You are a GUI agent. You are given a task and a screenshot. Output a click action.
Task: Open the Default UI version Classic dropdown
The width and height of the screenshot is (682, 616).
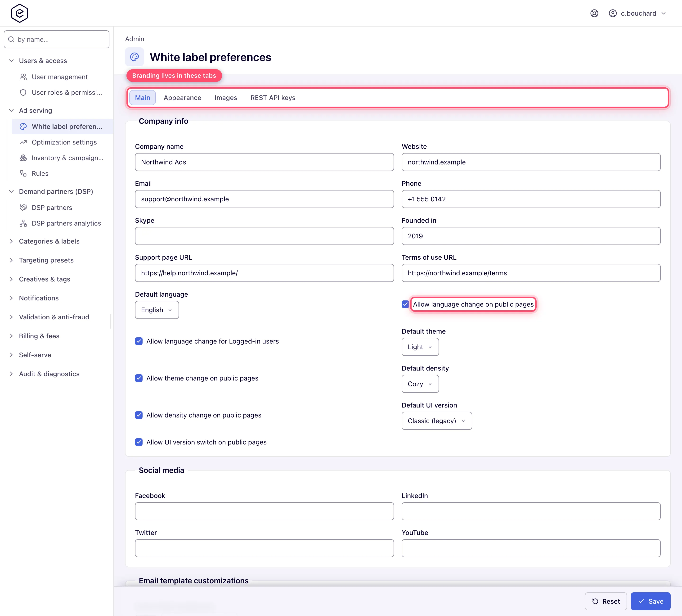[436, 421]
